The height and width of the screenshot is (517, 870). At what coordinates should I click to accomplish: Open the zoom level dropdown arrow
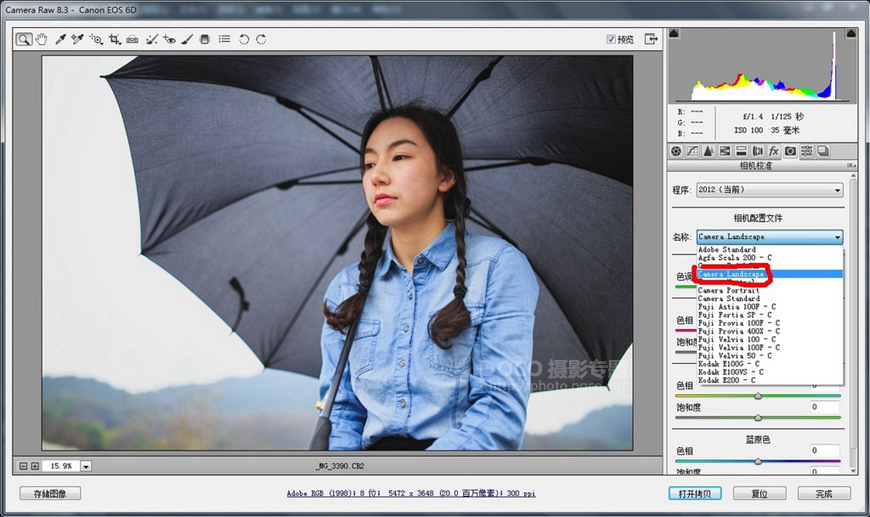click(86, 467)
